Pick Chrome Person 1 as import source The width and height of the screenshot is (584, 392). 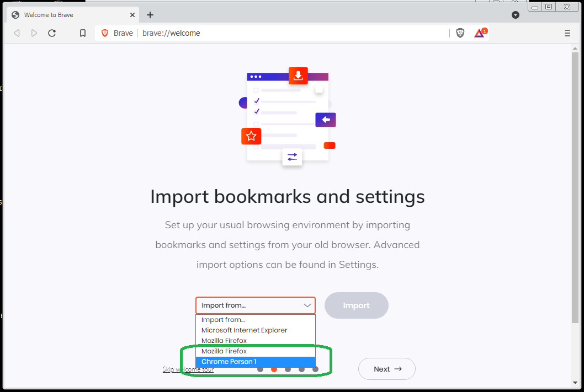pyautogui.click(x=256, y=362)
